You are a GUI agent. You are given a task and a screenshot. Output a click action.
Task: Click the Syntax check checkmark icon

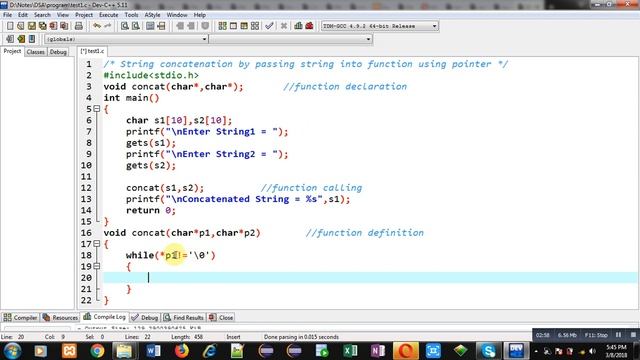[x=269, y=26]
